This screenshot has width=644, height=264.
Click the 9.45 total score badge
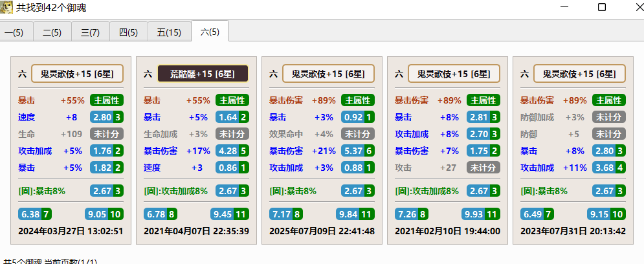click(230, 214)
